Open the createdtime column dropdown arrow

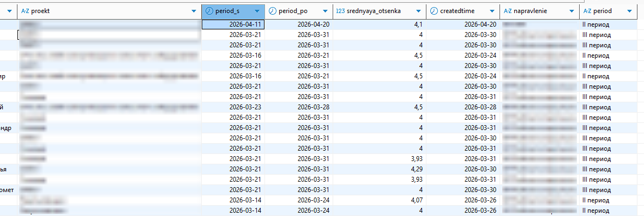(492, 11)
